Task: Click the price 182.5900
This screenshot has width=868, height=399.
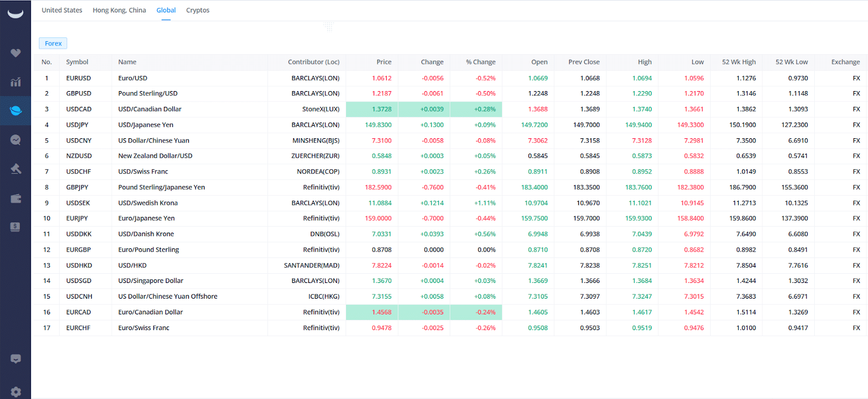Action: coord(378,188)
